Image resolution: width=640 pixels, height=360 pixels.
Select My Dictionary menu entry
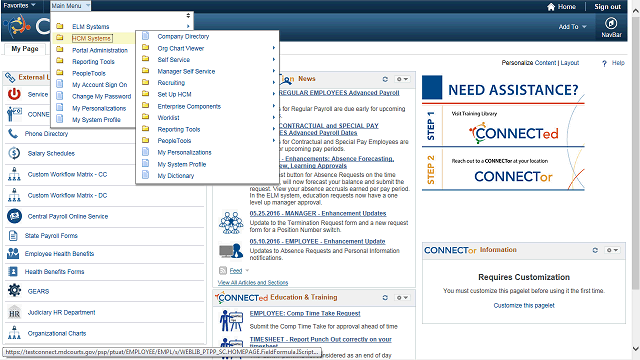[176, 176]
